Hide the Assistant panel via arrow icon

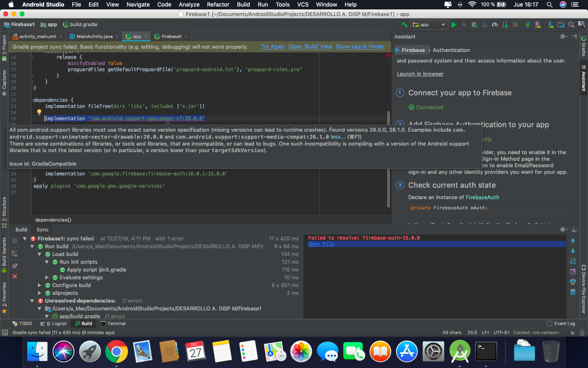574,36
